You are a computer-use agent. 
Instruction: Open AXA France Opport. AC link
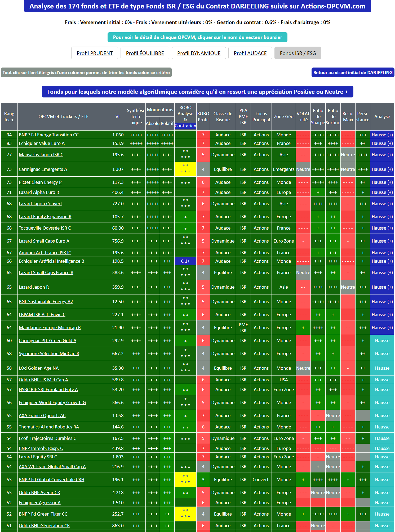pyautogui.click(x=42, y=415)
